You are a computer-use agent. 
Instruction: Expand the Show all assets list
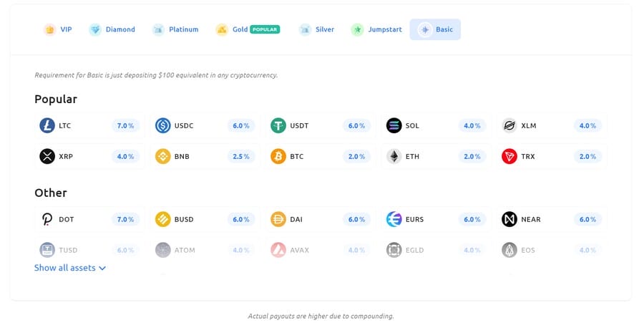click(70, 268)
